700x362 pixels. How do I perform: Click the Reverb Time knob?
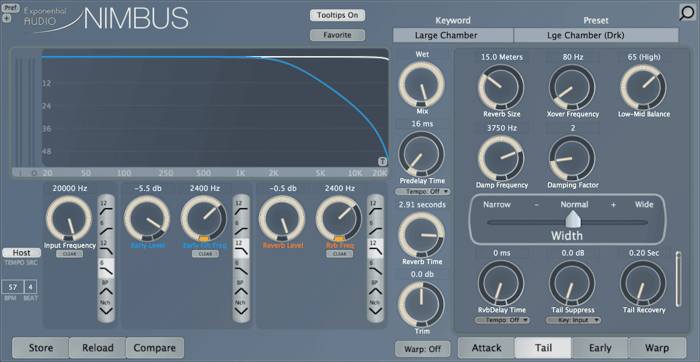(421, 235)
